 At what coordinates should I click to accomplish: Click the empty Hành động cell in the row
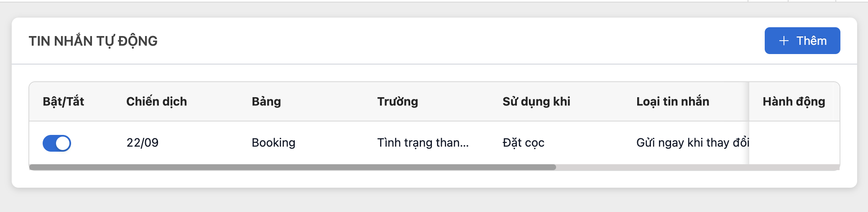pyautogui.click(x=794, y=143)
